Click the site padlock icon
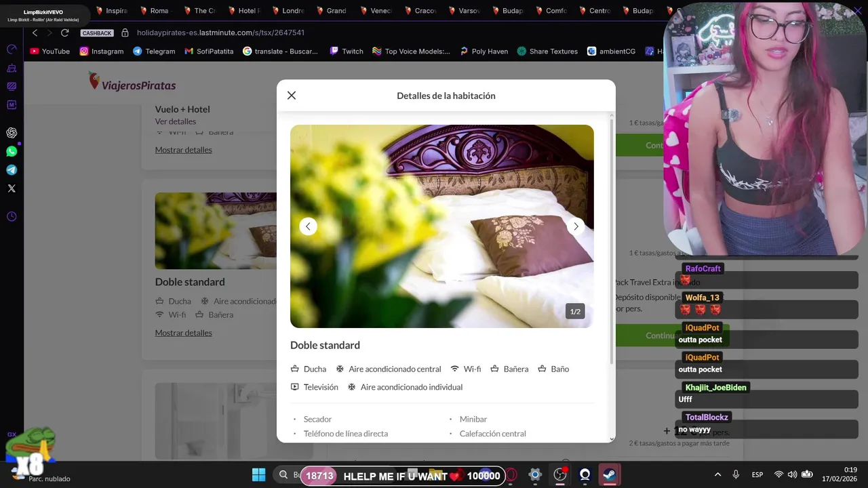This screenshot has height=488, width=868. 125,33
